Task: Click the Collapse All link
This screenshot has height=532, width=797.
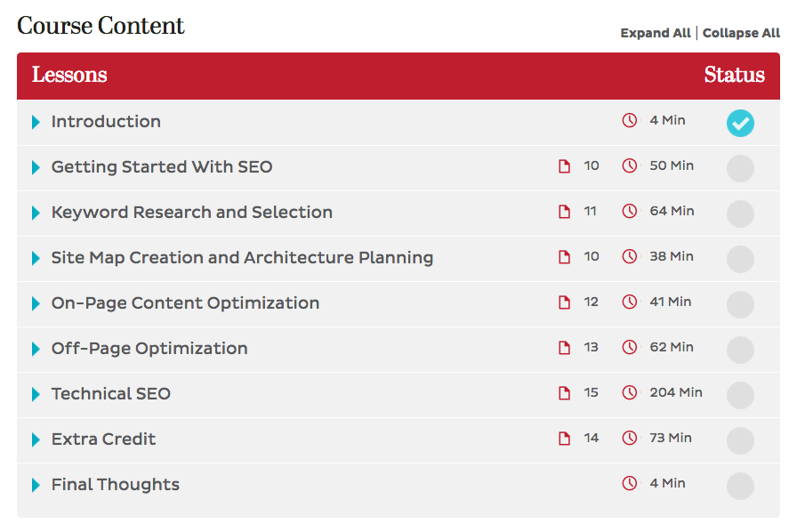Action: [x=741, y=33]
